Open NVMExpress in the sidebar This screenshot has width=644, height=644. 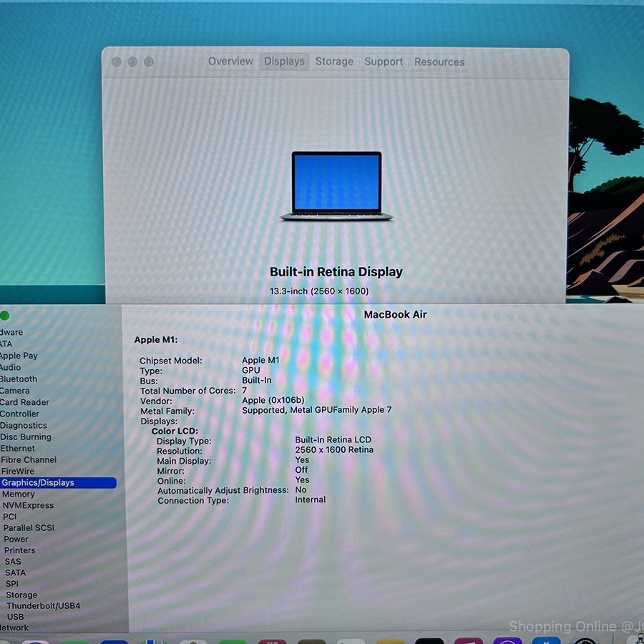click(x=28, y=505)
